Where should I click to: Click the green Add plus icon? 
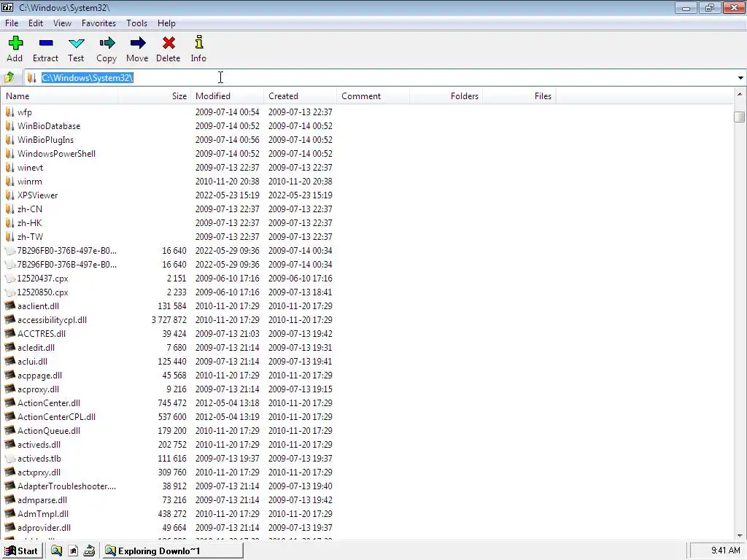[x=15, y=43]
